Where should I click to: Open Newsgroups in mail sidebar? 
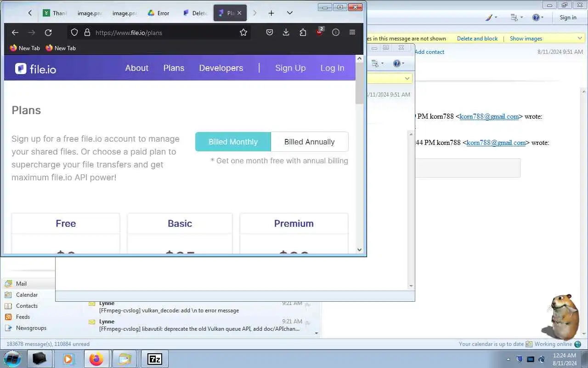click(x=31, y=328)
